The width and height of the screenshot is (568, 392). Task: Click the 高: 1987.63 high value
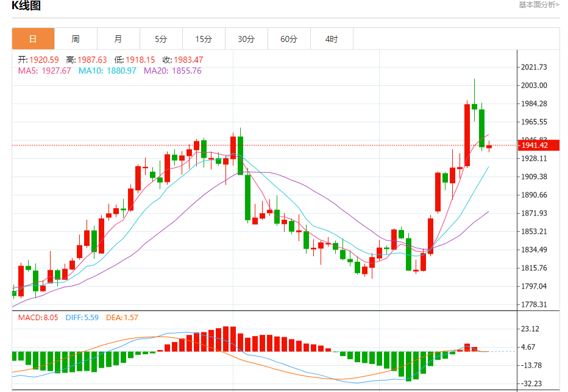click(87, 60)
